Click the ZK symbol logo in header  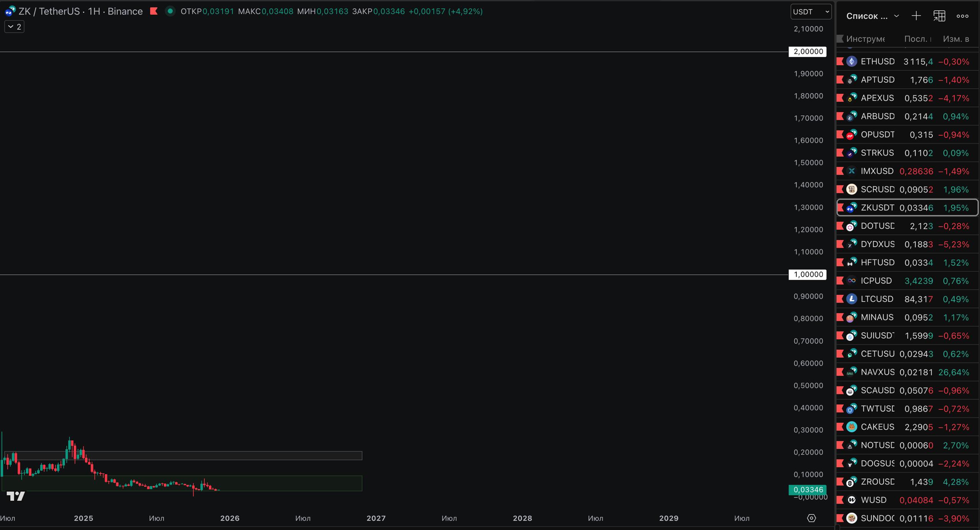[x=10, y=11]
